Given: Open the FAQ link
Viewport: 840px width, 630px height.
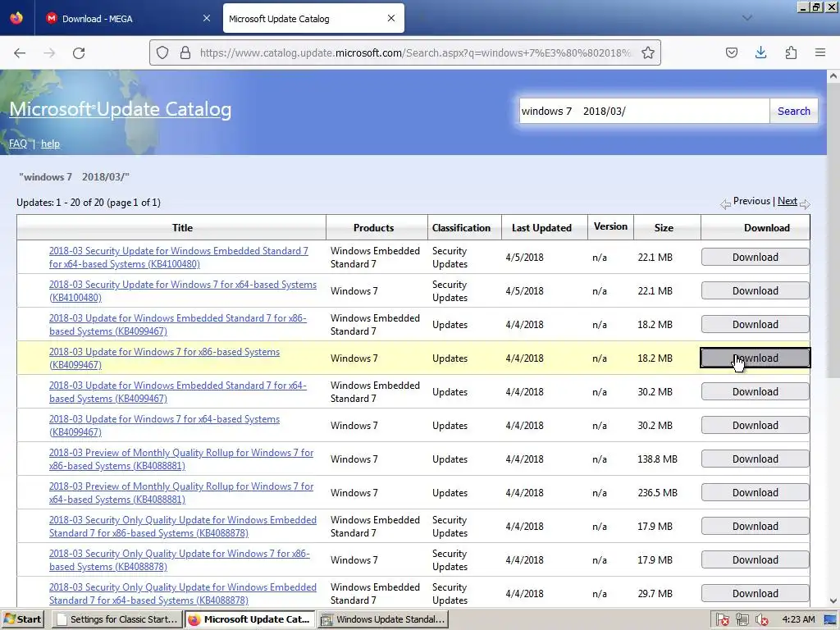Looking at the screenshot, I should [18, 144].
